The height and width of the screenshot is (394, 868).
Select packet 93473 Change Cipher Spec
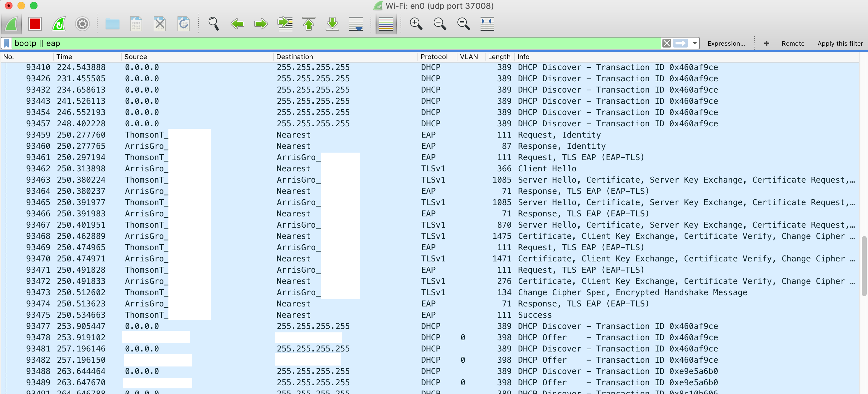tap(430, 292)
